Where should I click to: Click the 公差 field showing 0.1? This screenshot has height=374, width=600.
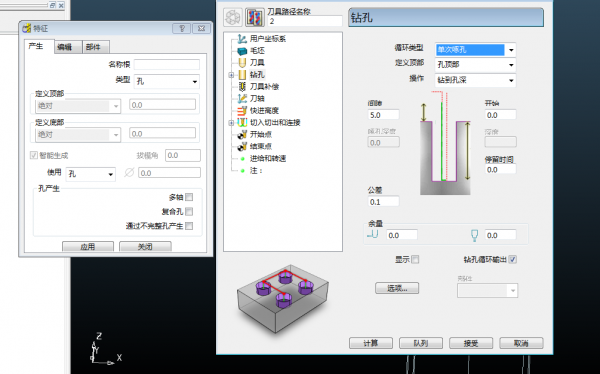point(383,202)
